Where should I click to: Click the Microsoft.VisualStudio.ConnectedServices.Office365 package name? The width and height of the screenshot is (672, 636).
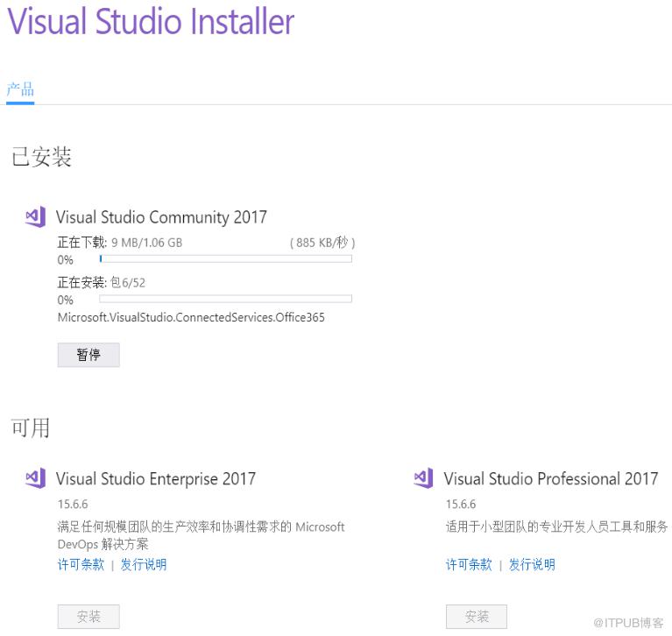191,318
